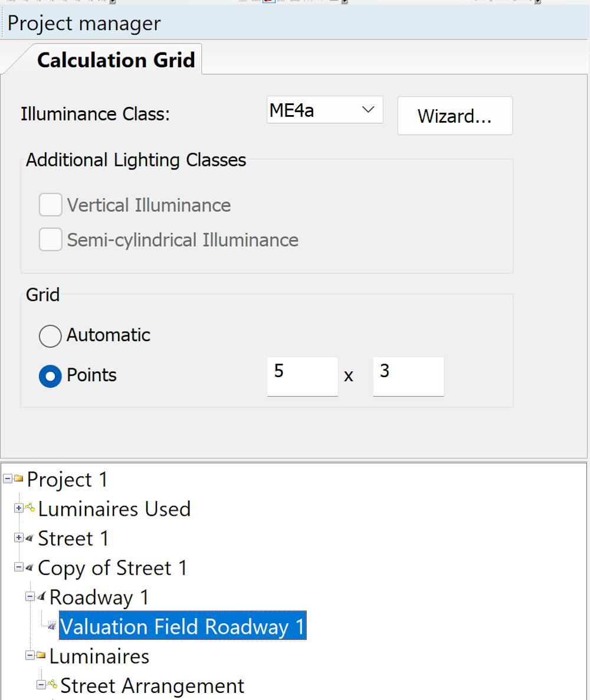Enable the Vertical Illuminance checkbox
590x700 pixels.
click(51, 205)
